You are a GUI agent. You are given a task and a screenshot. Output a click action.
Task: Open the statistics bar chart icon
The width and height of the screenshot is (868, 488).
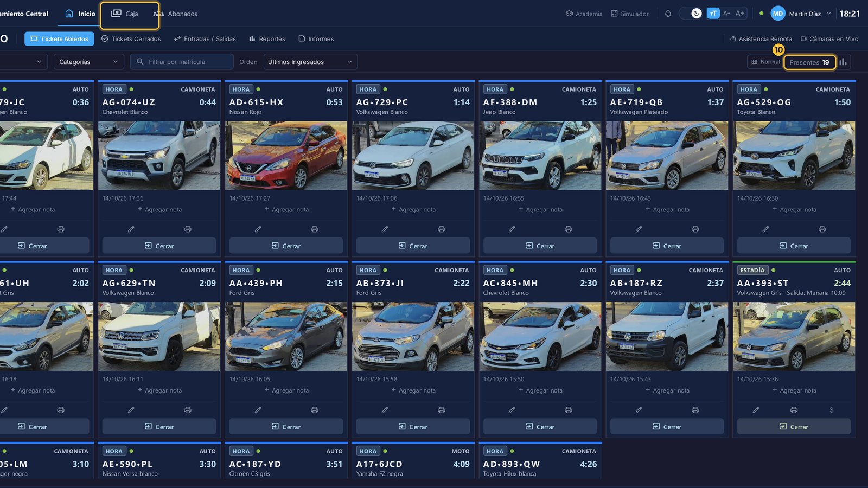(843, 62)
